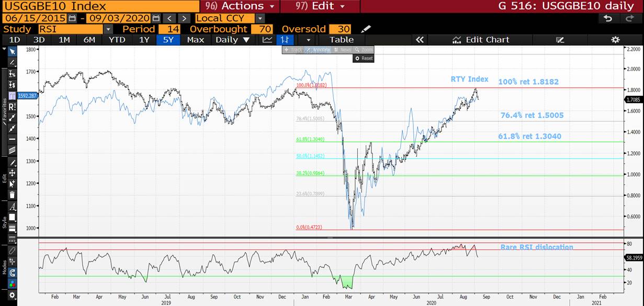Select the horizontal line tool

click(x=12, y=139)
